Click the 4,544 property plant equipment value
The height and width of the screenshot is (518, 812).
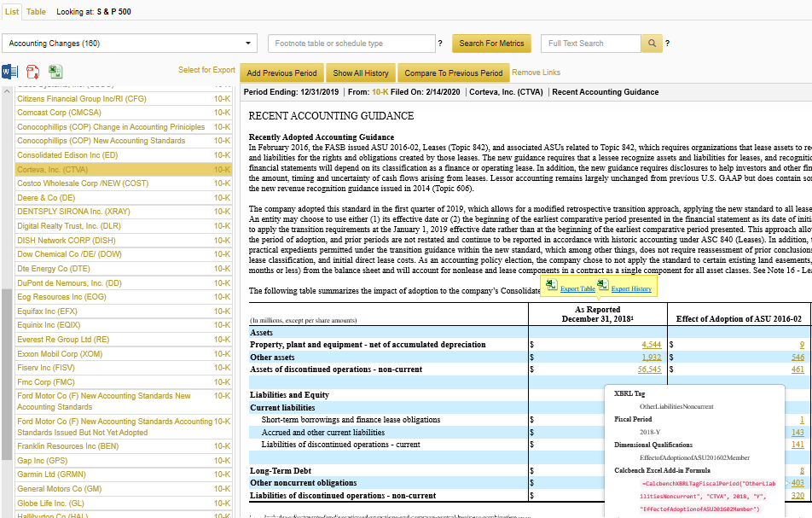[651, 345]
